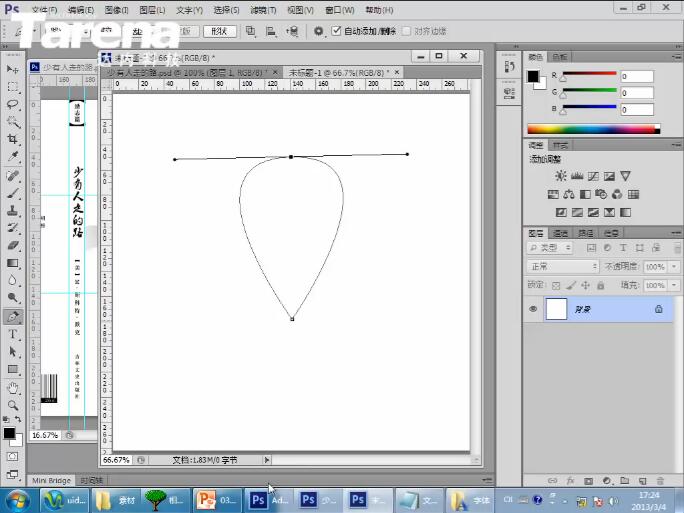
Task: Open the blend mode 正常 dropdown
Action: 562,266
